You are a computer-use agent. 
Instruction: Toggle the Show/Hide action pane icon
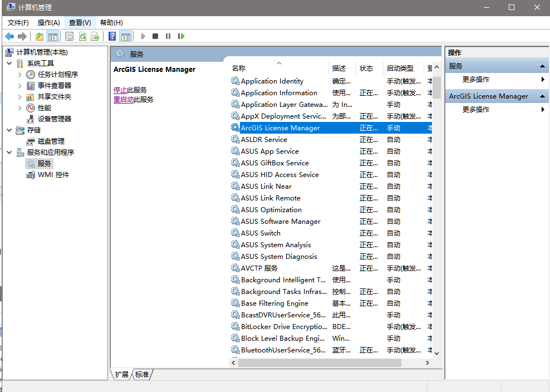point(126,36)
